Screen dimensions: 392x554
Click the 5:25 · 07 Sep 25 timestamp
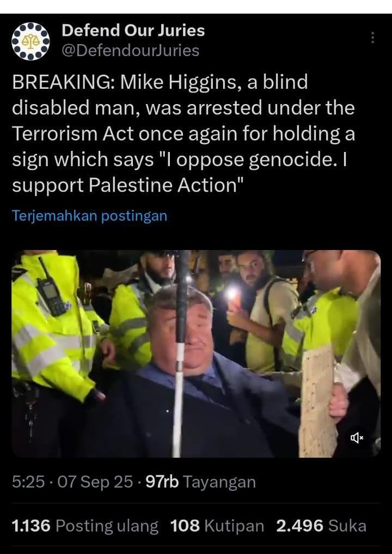72,482
